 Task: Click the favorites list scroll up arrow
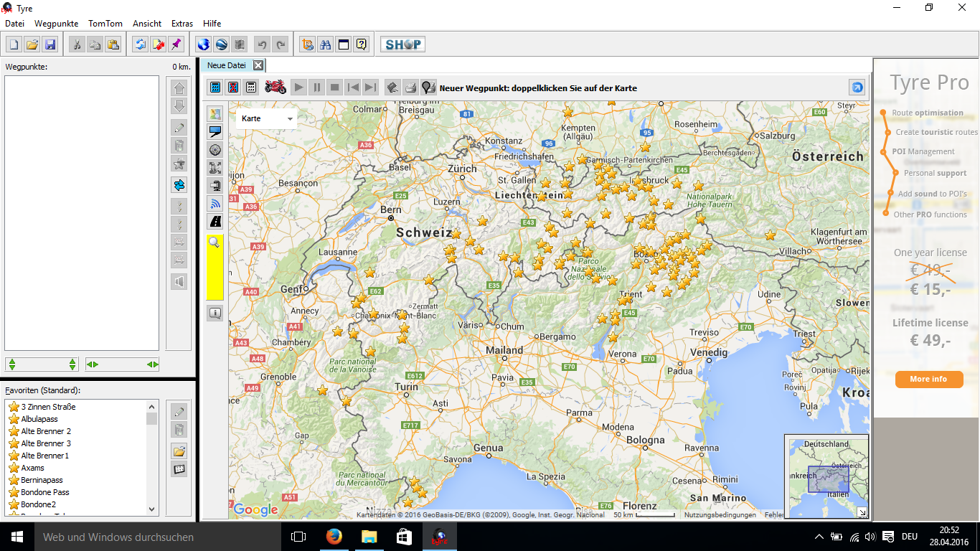(151, 406)
